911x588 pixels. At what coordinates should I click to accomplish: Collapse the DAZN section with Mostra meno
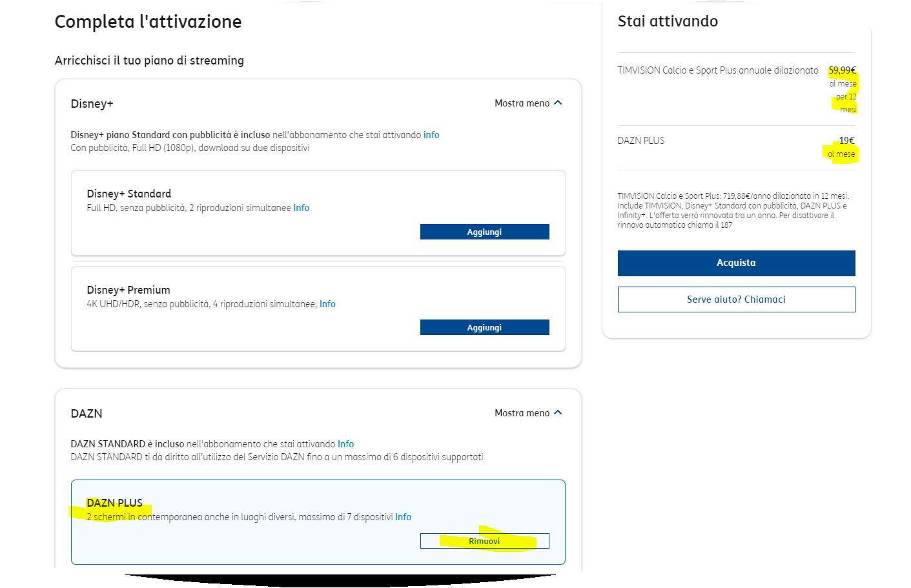tap(528, 413)
